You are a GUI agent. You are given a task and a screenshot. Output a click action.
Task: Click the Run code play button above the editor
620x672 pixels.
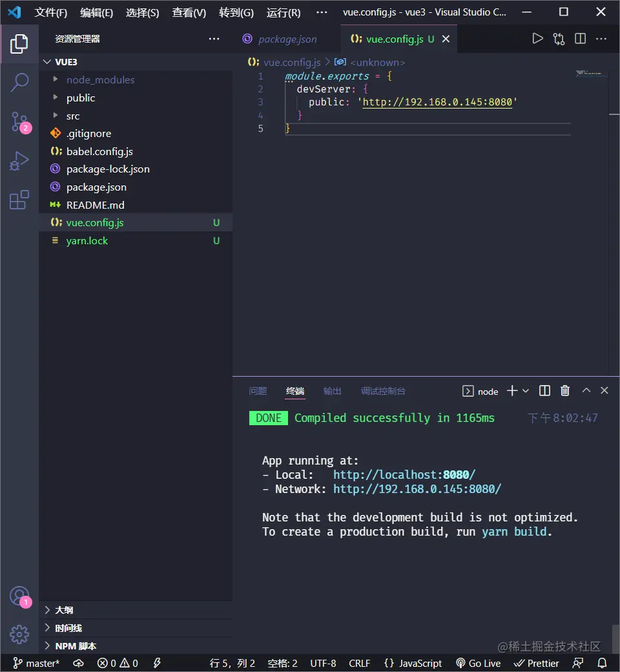(538, 38)
